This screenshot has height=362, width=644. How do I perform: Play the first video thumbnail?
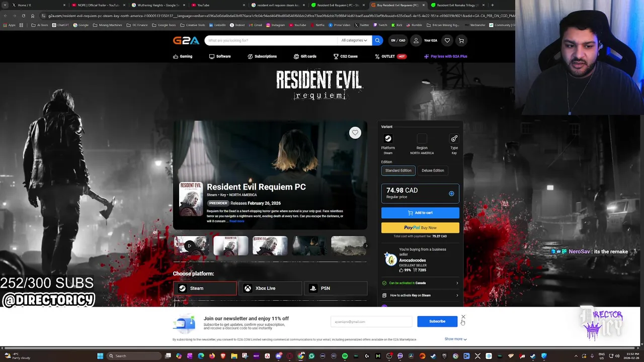click(191, 246)
